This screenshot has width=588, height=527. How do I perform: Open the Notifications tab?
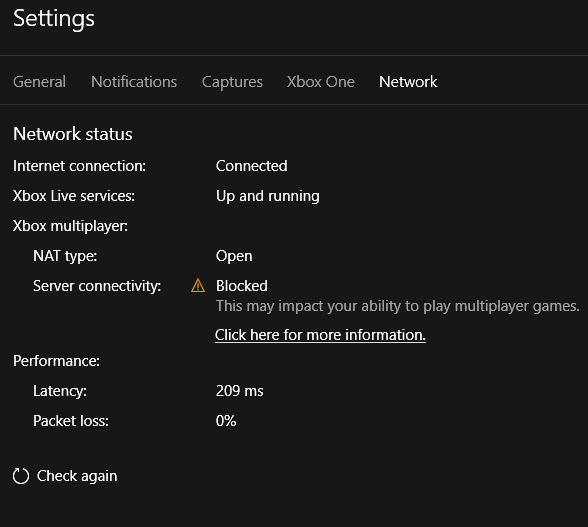134,82
